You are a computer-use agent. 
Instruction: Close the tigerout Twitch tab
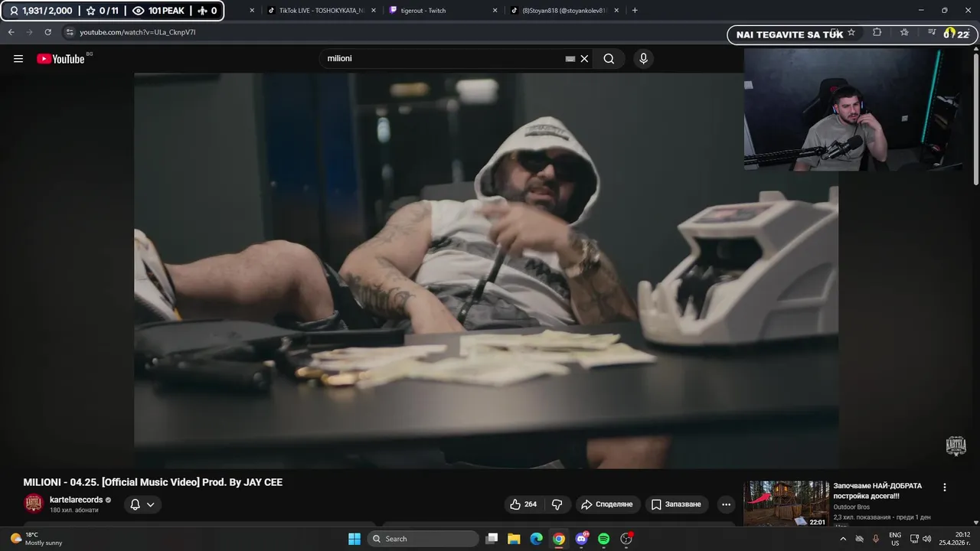point(495,11)
